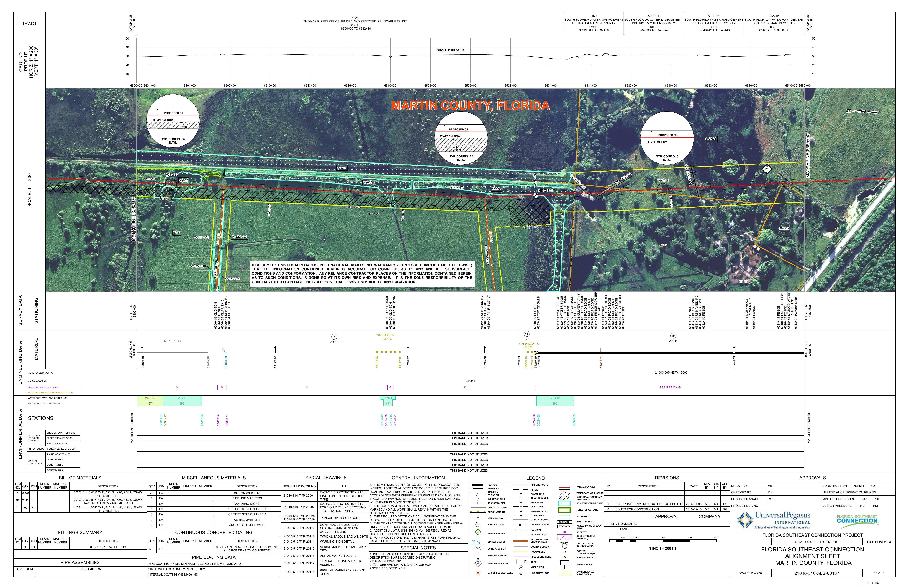Click the milepost 124 diamond on the map
Viewport: 909px width, 588px height.
click(x=767, y=169)
